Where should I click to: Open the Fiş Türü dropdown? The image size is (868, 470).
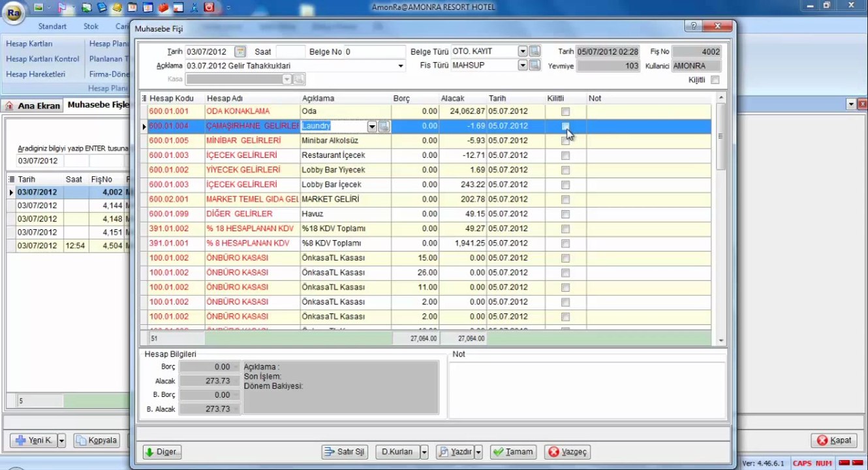523,65
